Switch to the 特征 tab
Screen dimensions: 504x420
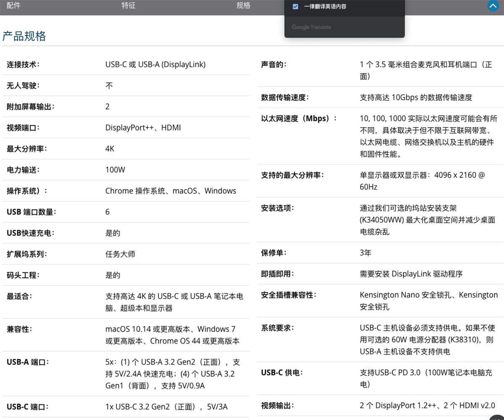(129, 5)
